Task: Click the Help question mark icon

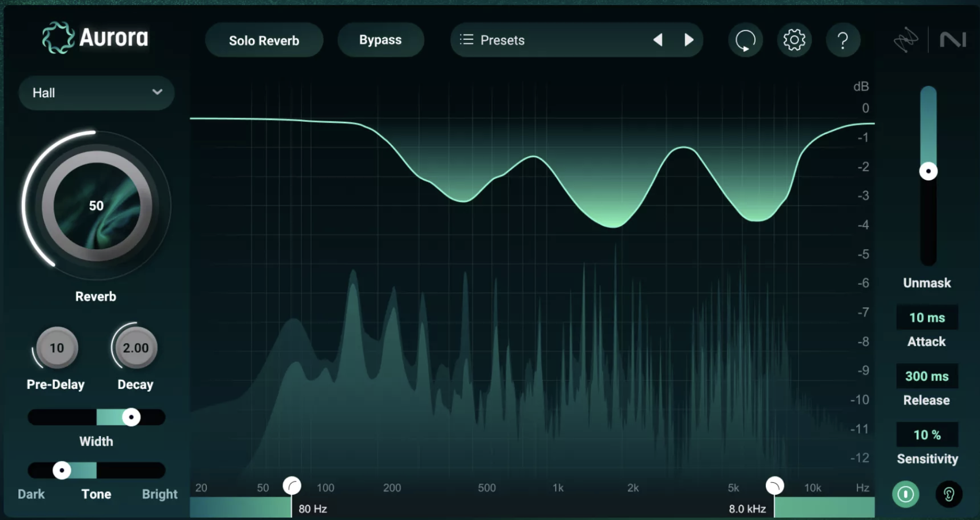Action: click(843, 40)
